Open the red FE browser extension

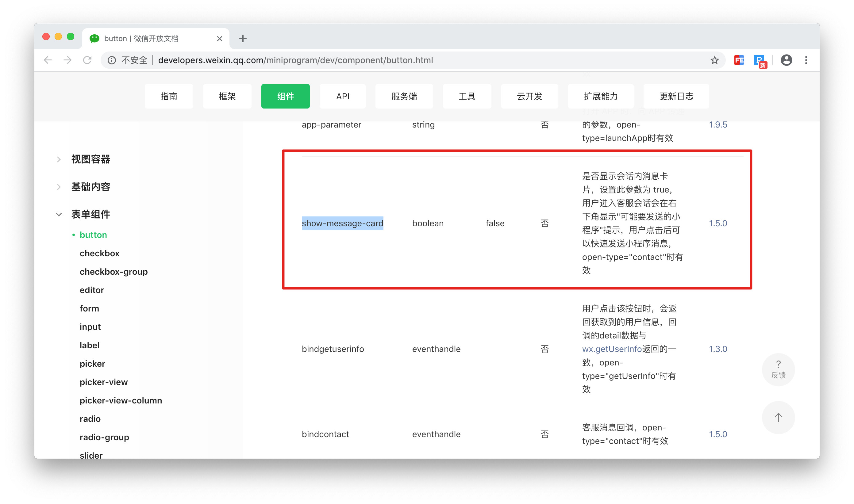[x=739, y=60]
